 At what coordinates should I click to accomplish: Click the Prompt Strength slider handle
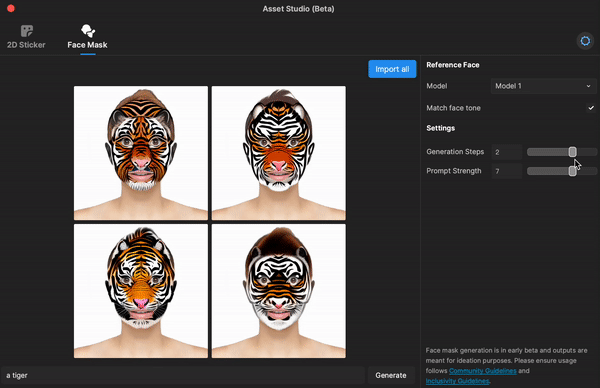coord(572,171)
